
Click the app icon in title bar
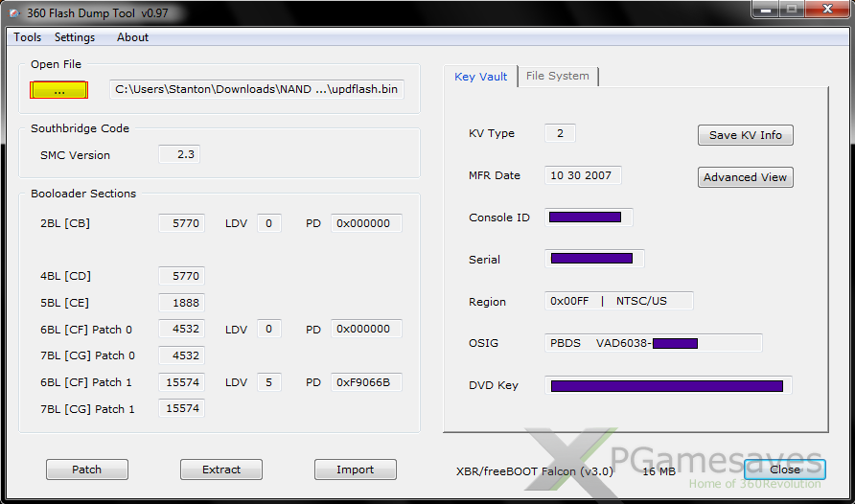coord(14,11)
